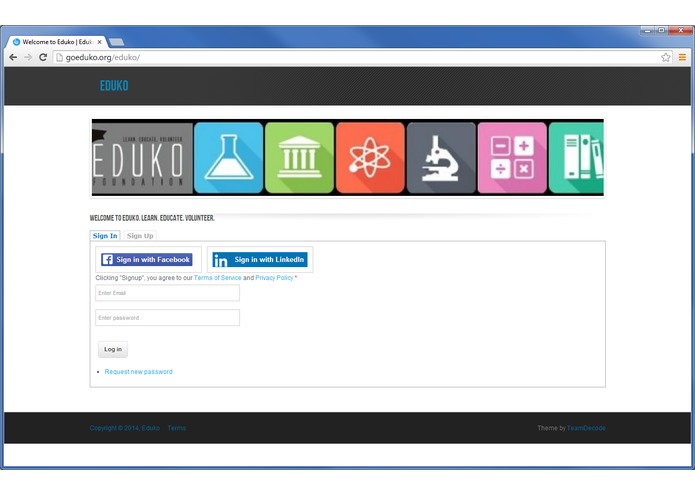Viewport: 695px width, 494px height.
Task: Click the green museum building tile
Action: [300, 158]
